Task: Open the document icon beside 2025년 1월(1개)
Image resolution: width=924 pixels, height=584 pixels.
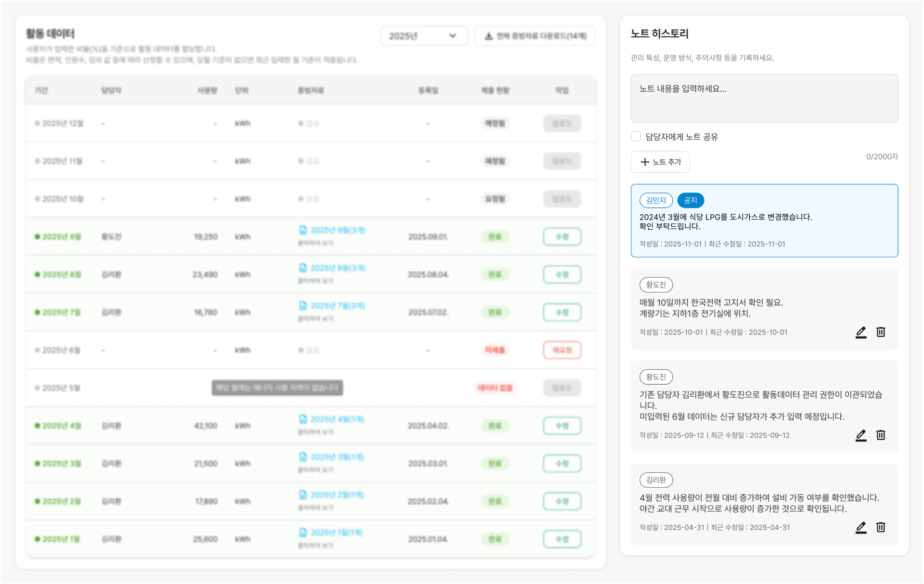Action: [x=303, y=533]
